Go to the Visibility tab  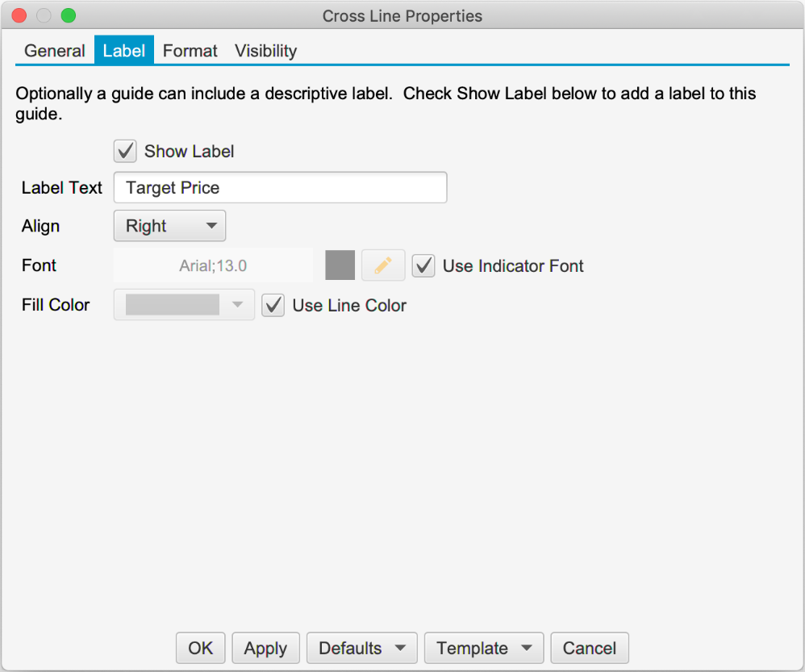[x=265, y=51]
